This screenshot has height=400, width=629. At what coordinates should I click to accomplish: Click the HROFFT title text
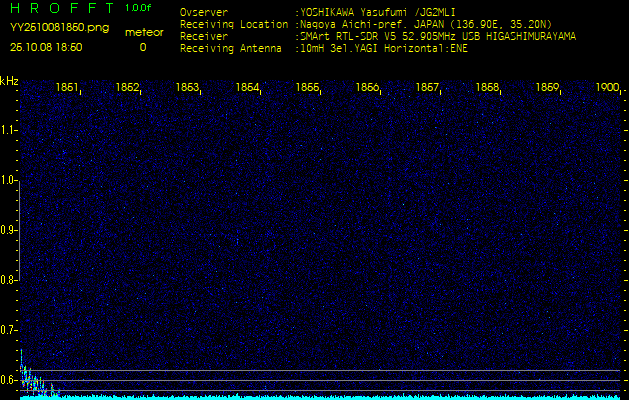click(63, 8)
